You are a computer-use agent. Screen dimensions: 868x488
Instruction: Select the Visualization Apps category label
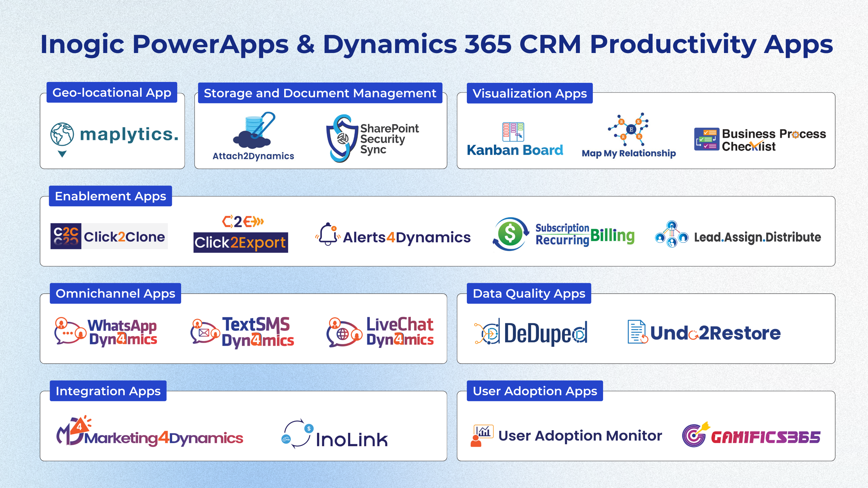coord(530,93)
